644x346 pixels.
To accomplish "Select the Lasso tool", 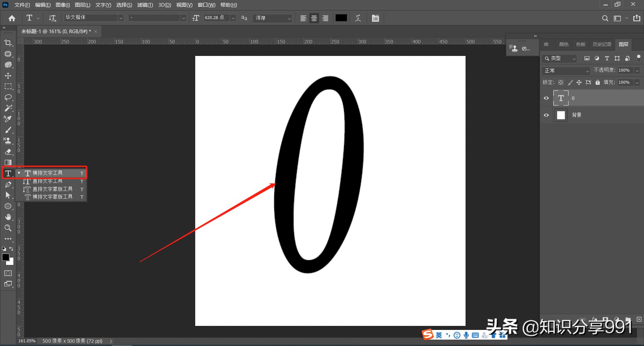I will pyautogui.click(x=8, y=97).
